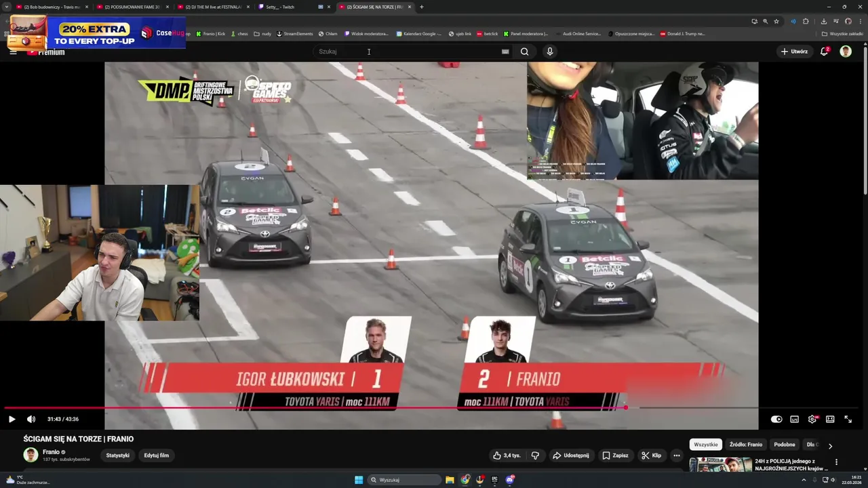Viewport: 868px width, 488px height.
Task: Open YouTube notifications bell
Action: click(x=825, y=52)
